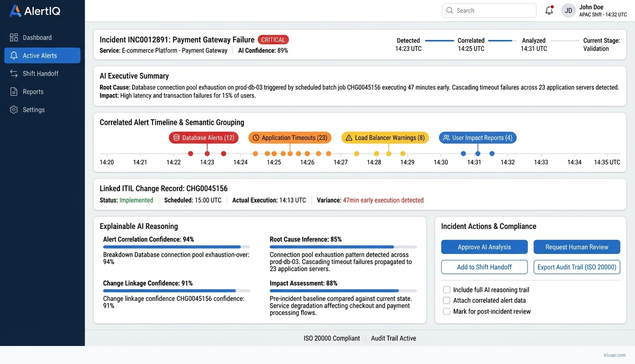
Task: Select the Application Timeouts (23) group tag
Action: pyautogui.click(x=290, y=138)
